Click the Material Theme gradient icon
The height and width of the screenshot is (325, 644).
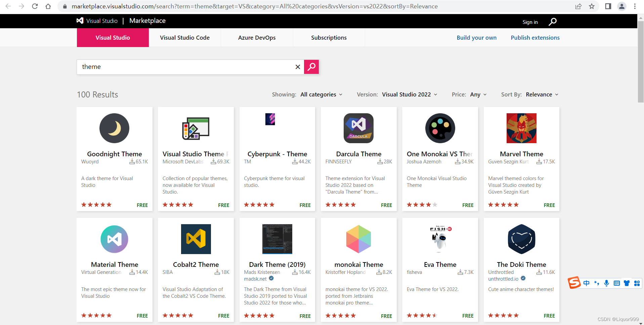pos(114,239)
